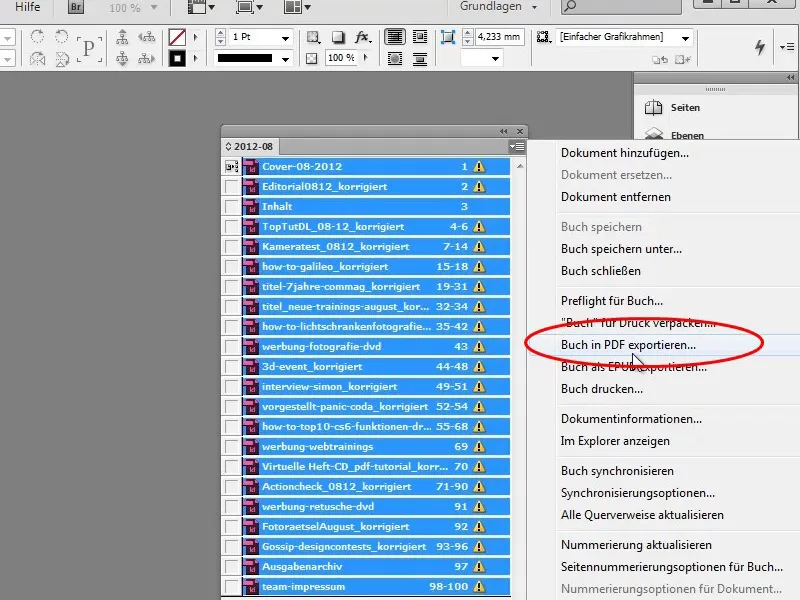The width and height of the screenshot is (800, 600).
Task: Click the P reference point proxy
Action: point(89,48)
